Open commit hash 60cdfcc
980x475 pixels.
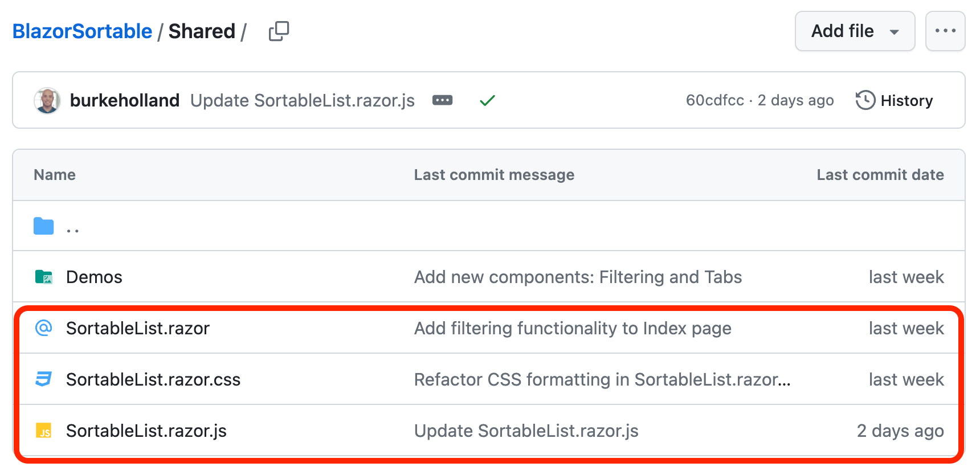(714, 101)
